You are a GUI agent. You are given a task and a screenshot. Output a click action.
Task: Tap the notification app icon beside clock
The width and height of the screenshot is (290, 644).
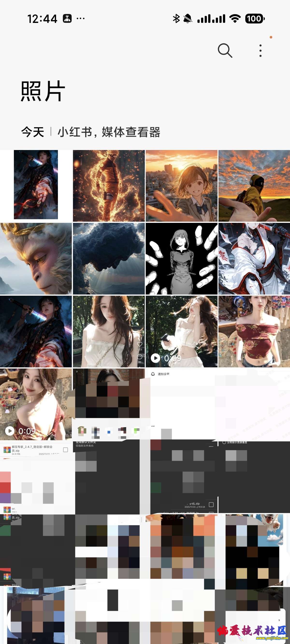(x=67, y=19)
